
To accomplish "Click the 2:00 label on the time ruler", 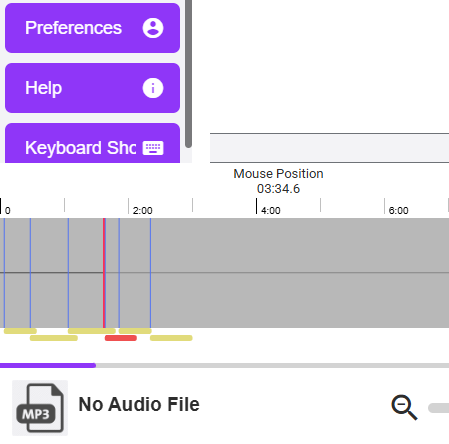I will (142, 211).
